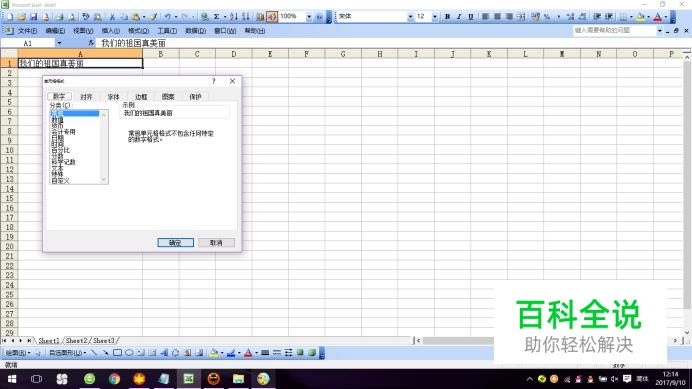Choose line style on drawing toolbar
The width and height of the screenshot is (692, 389).
265,353
